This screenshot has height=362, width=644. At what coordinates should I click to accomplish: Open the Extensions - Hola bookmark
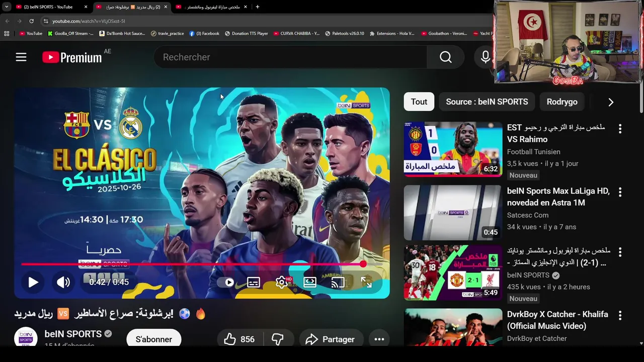(392, 34)
